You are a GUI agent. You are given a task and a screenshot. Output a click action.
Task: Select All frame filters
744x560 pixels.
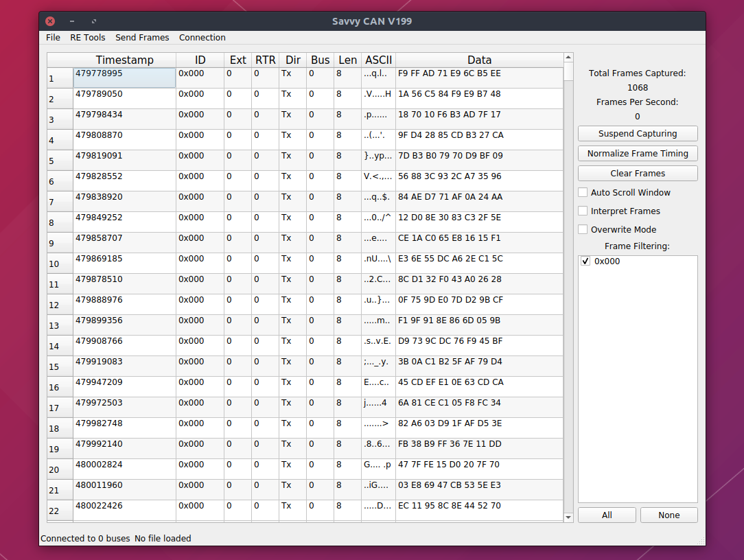tap(607, 515)
